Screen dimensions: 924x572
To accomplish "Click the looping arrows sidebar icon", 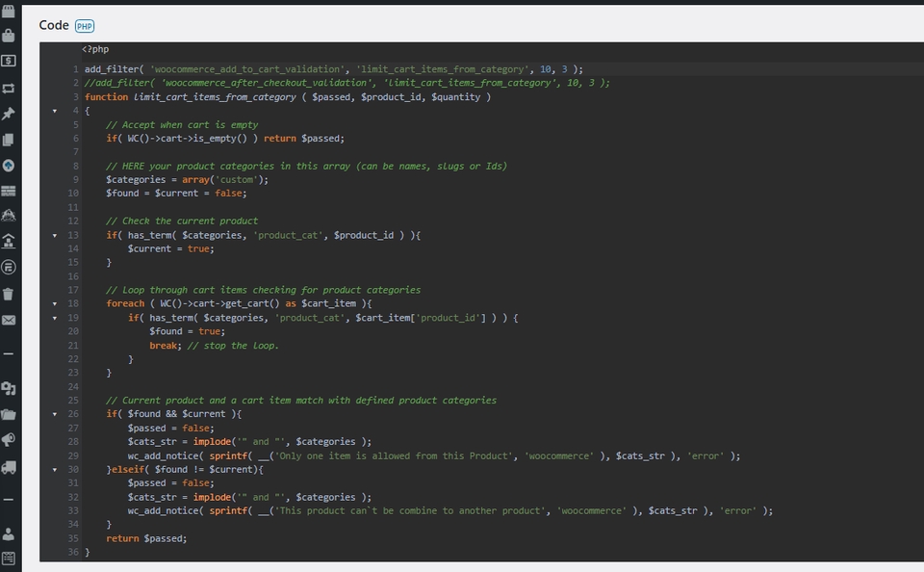I will 9,88.
